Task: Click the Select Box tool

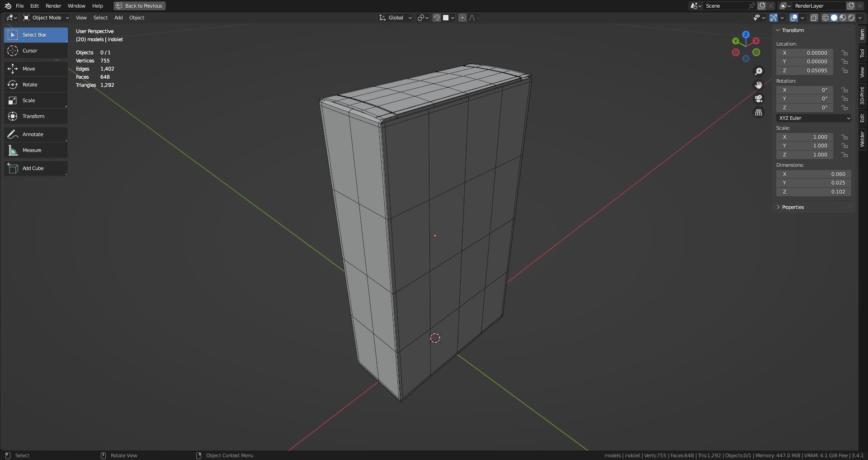Action: pos(36,35)
